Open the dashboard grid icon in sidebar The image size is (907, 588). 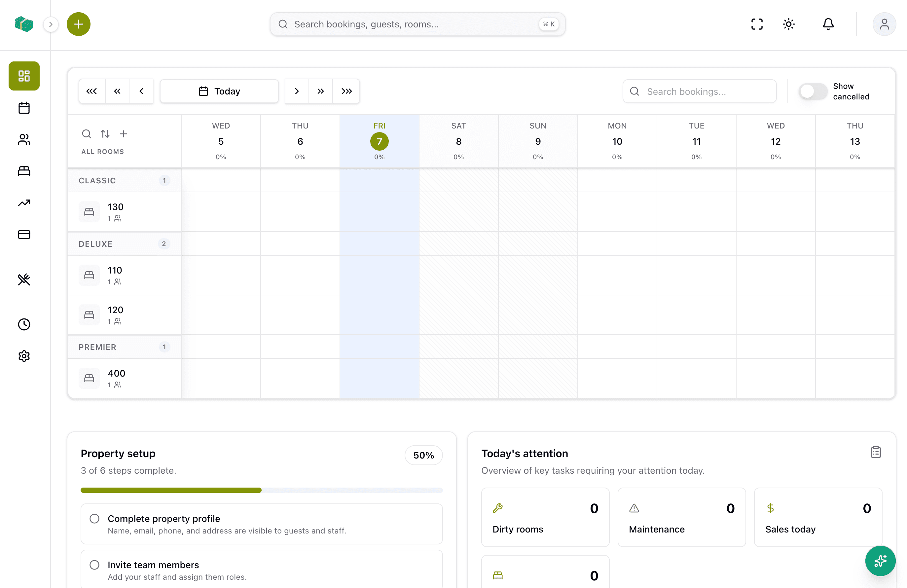coord(24,76)
